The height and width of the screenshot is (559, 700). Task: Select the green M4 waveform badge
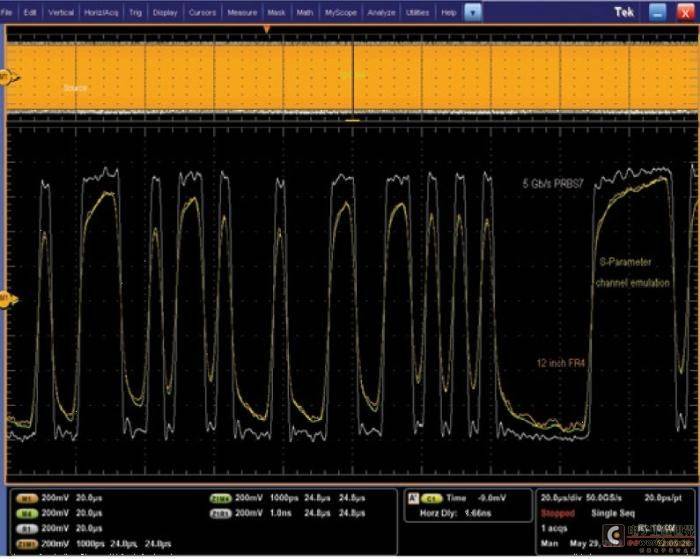(27, 513)
